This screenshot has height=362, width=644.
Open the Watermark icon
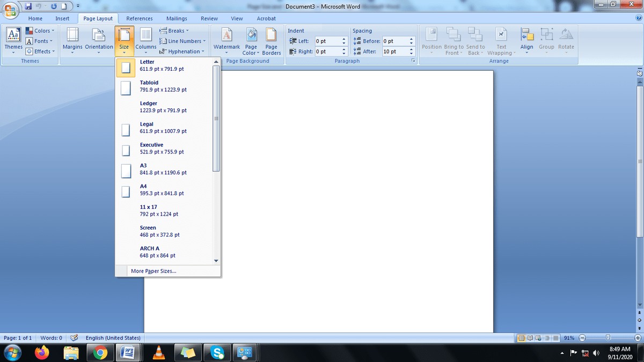[x=226, y=40]
